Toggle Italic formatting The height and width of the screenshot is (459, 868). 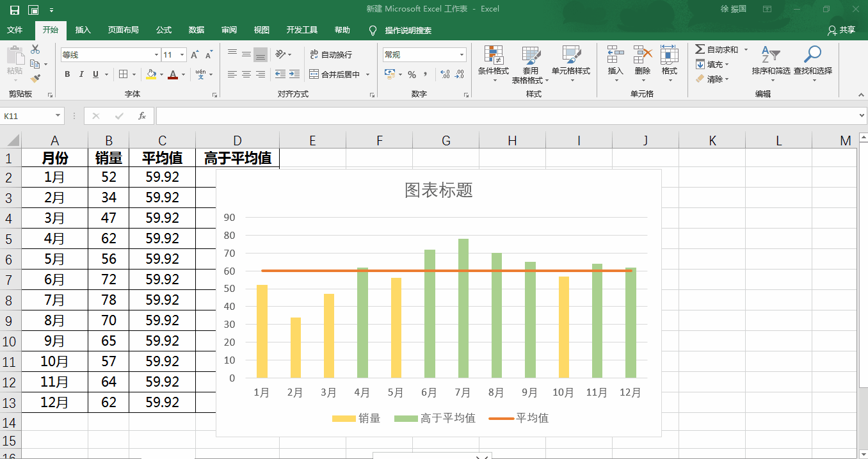coord(81,74)
